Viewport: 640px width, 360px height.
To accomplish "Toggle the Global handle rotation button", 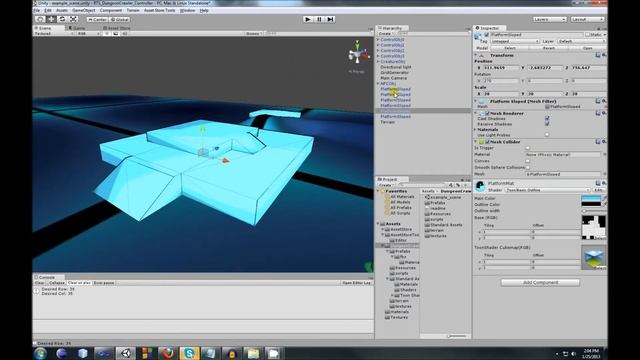I will coord(120,20).
